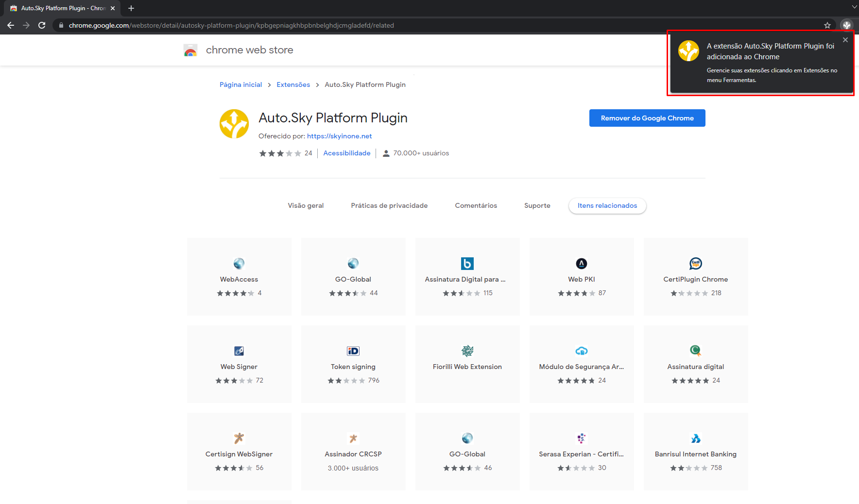Click the Web PKI title
Screen dimensions: 859x504
582,279
